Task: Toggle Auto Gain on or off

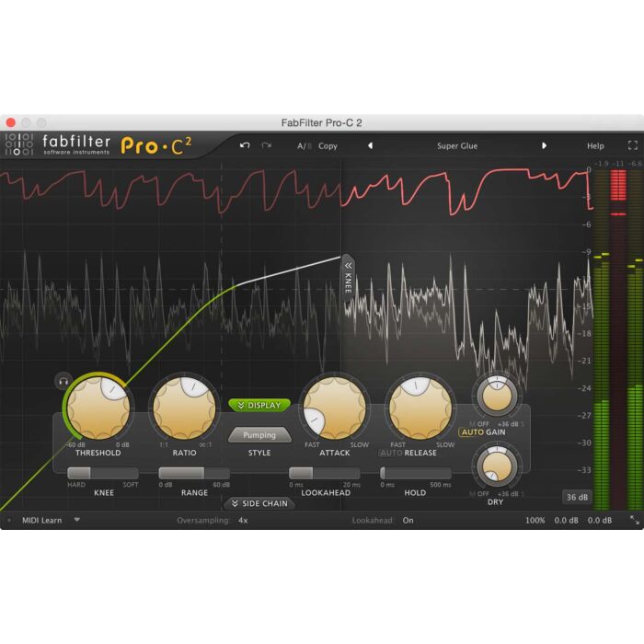Action: (472, 432)
